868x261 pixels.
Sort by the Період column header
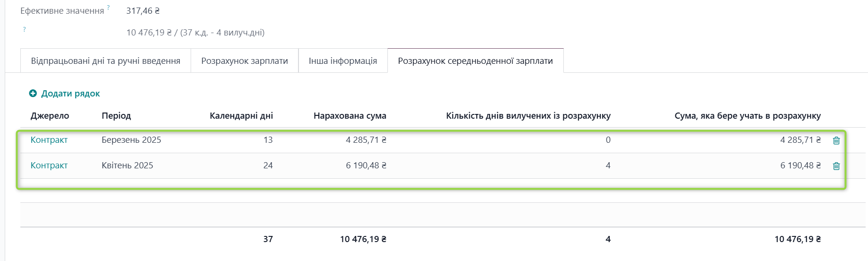[116, 116]
